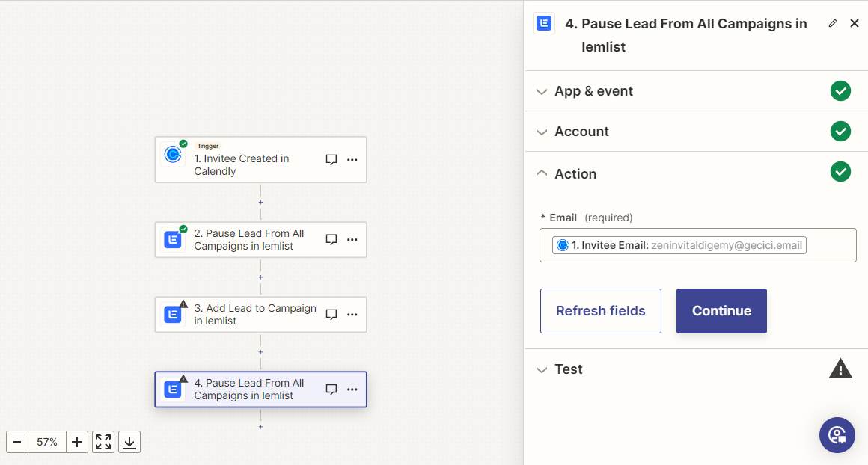This screenshot has height=465, width=868.
Task: Download the workflow image
Action: [x=129, y=442]
